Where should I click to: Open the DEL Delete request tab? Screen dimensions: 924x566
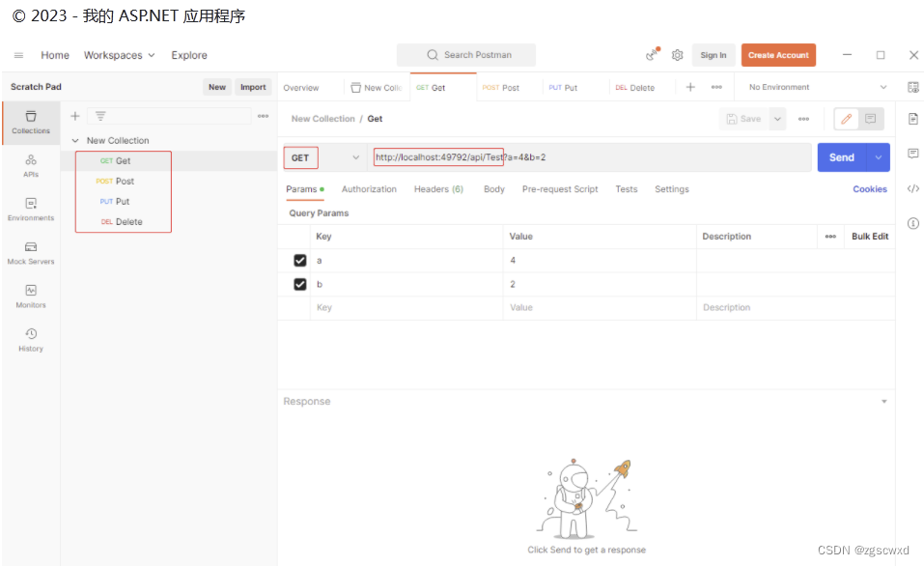(x=634, y=88)
